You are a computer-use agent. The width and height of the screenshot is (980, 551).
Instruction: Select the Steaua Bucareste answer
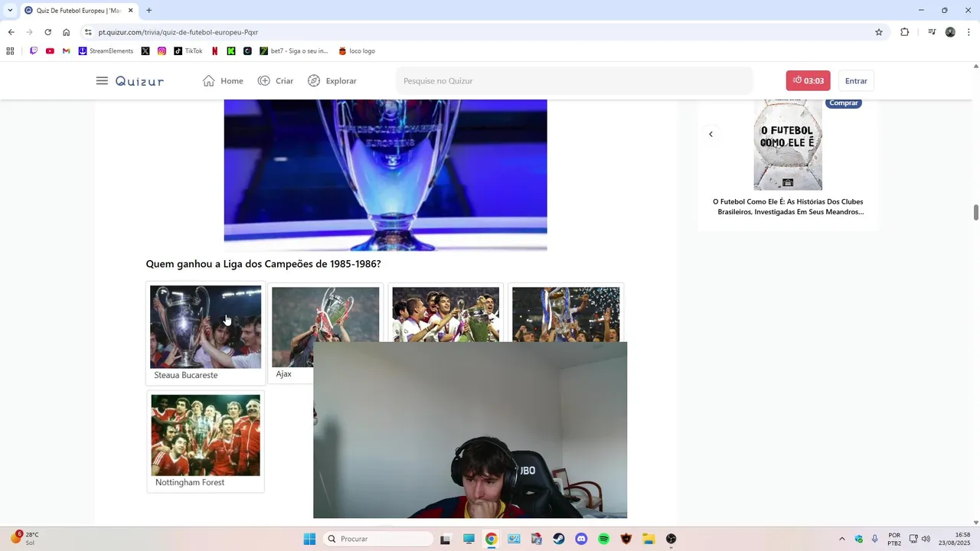pos(205,334)
